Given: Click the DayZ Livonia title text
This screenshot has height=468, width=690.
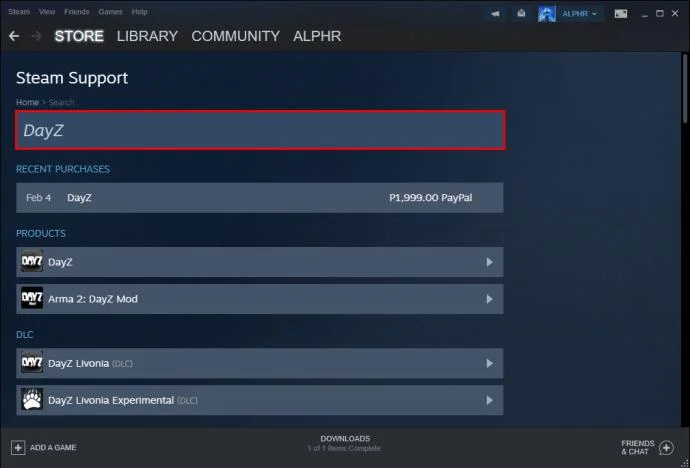Looking at the screenshot, I should (x=78, y=363).
